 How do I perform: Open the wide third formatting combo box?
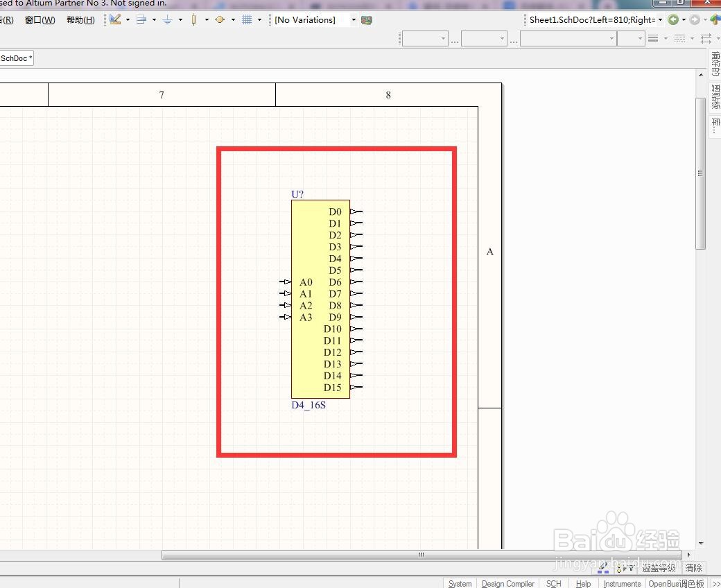click(x=568, y=39)
